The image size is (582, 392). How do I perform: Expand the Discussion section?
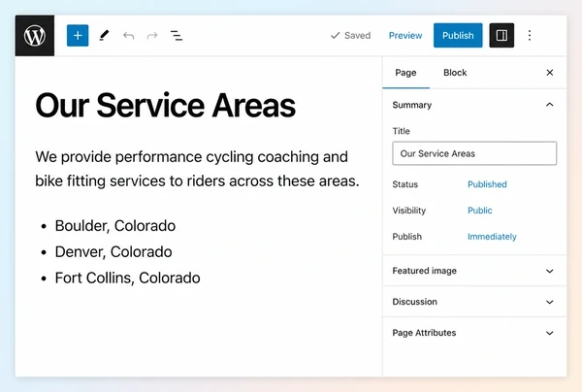pyautogui.click(x=474, y=302)
